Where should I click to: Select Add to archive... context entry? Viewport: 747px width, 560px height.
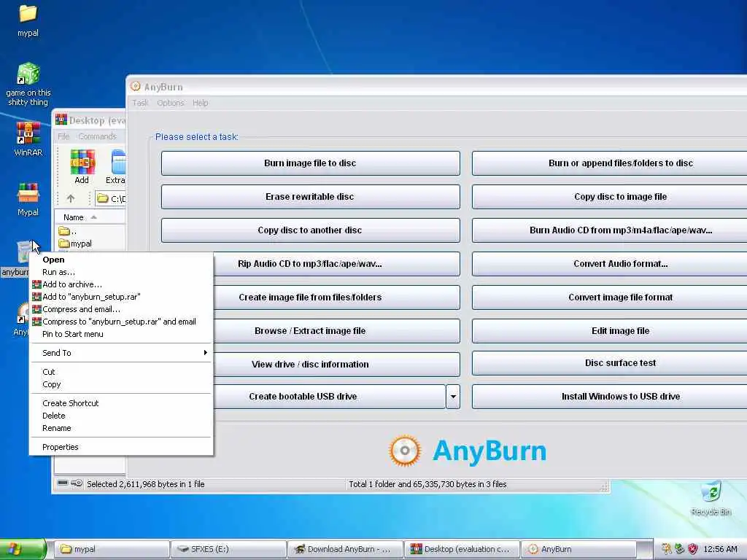click(121, 284)
